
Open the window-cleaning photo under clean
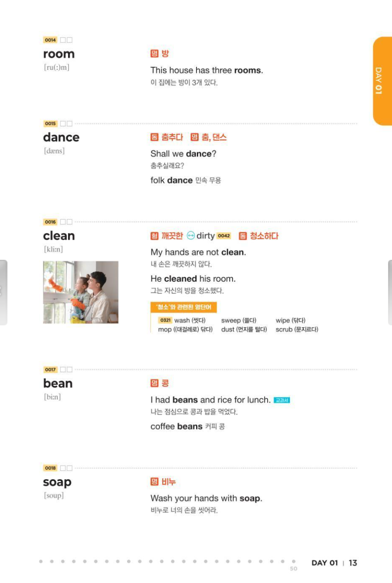(x=81, y=292)
